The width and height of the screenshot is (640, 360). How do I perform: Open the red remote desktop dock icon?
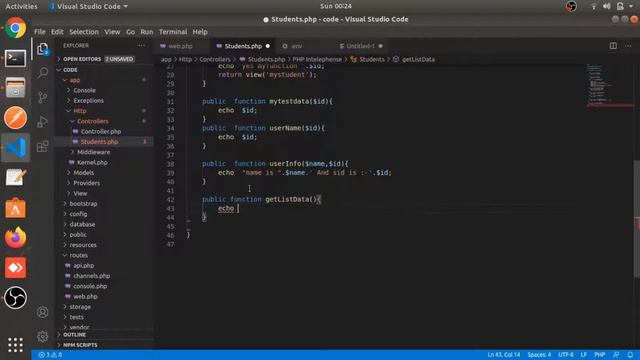tap(16, 268)
